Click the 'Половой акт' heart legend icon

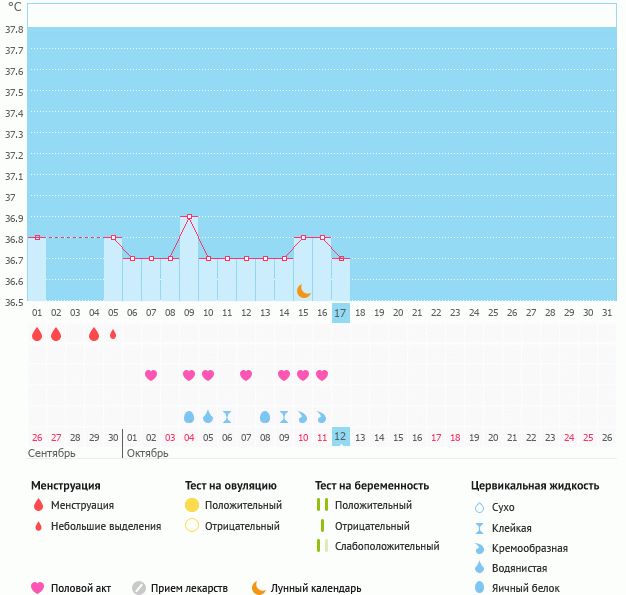pos(38,588)
